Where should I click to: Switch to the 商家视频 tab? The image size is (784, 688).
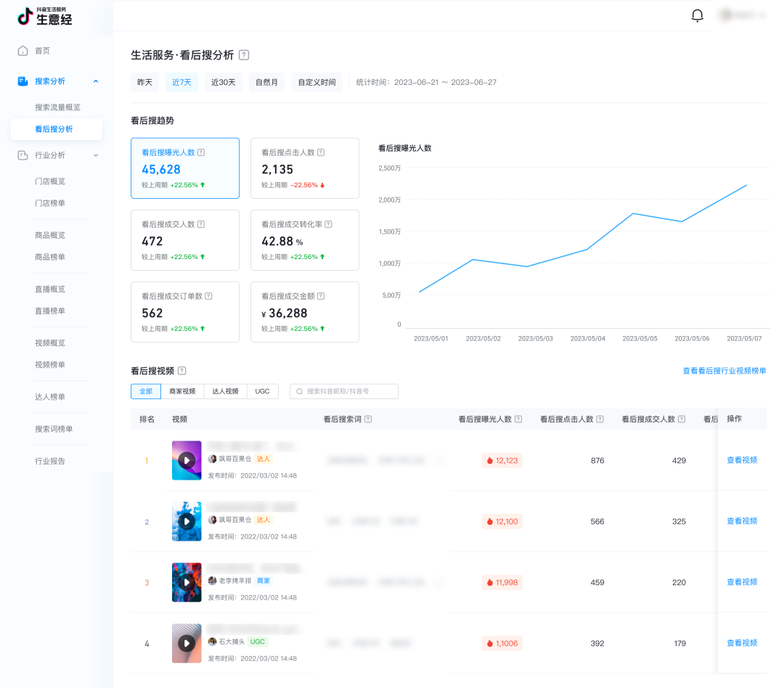coord(182,391)
